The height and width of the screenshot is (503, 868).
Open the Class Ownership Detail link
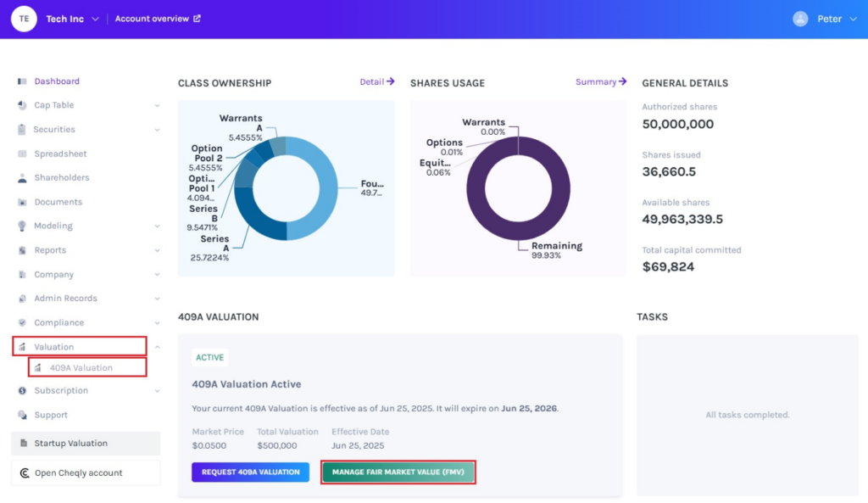click(x=377, y=82)
